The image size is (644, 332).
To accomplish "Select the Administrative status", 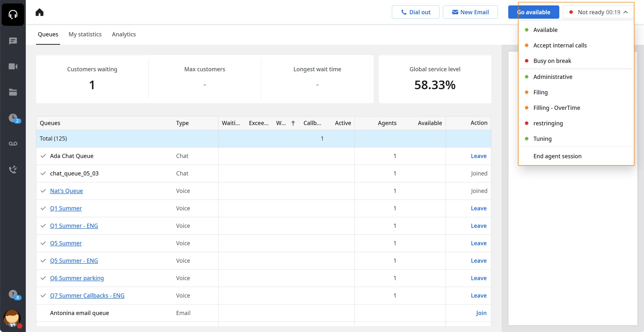I will [x=576, y=77].
